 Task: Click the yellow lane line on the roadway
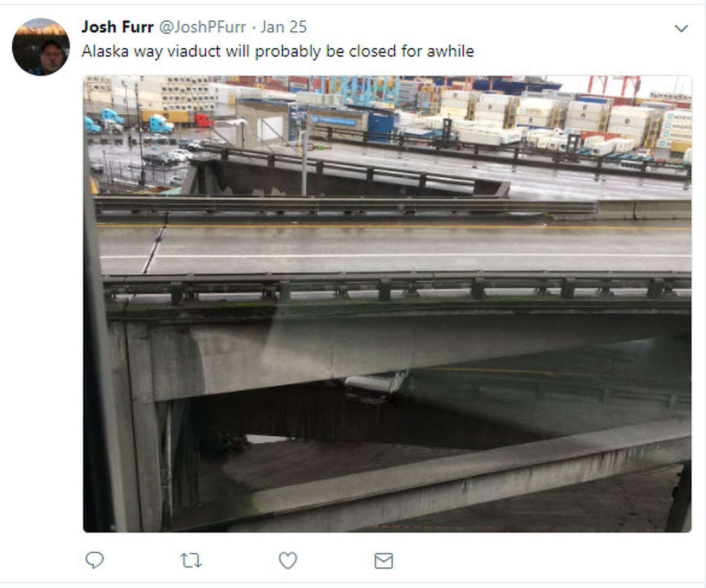tap(394, 226)
